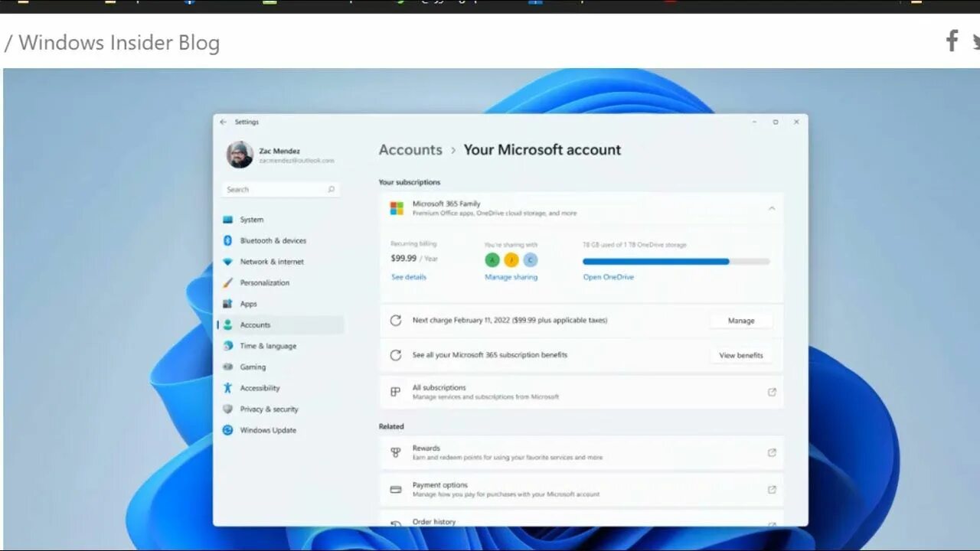Click the Personalization paintbrush icon
This screenshot has width=980, height=551.
point(227,282)
